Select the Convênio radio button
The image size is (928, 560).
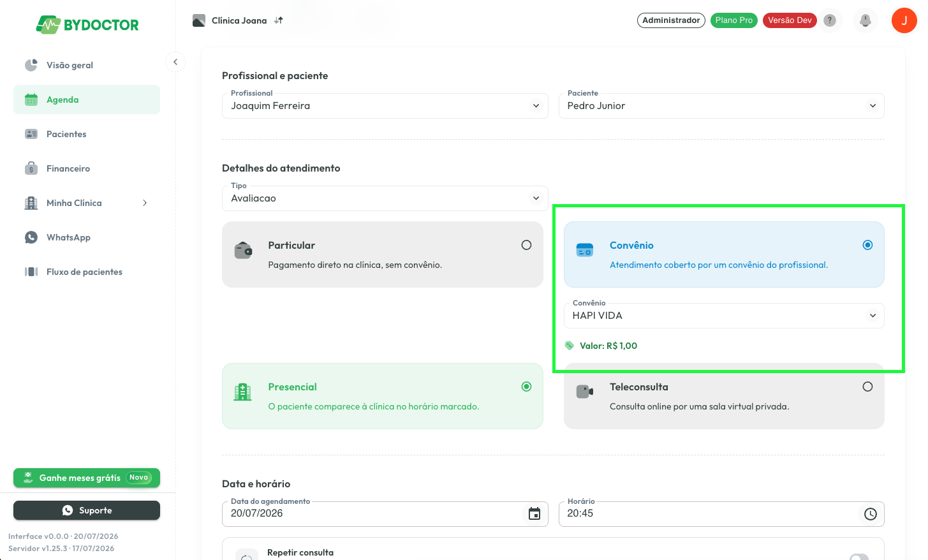(867, 245)
